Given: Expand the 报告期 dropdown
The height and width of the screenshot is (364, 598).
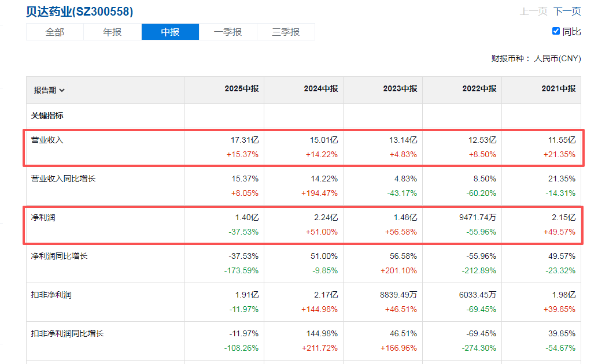Looking at the screenshot, I should [x=49, y=90].
